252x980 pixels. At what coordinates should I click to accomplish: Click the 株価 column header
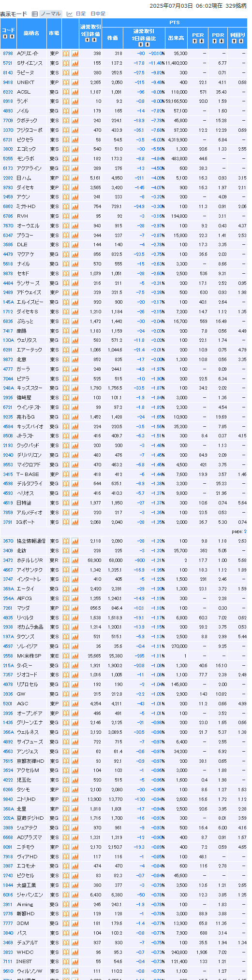tap(112, 38)
